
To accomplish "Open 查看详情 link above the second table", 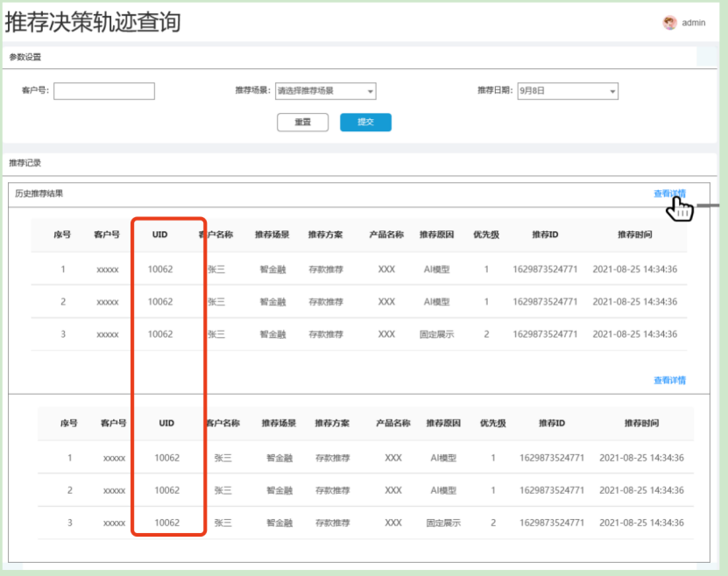I will (669, 380).
